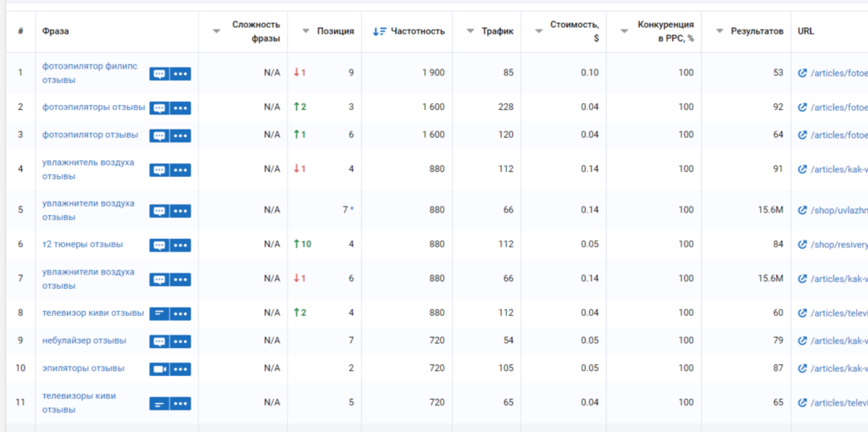The height and width of the screenshot is (432, 868).
Task: Click the snippet lines icon for телевизор киви отзывы
Action: pos(159,313)
